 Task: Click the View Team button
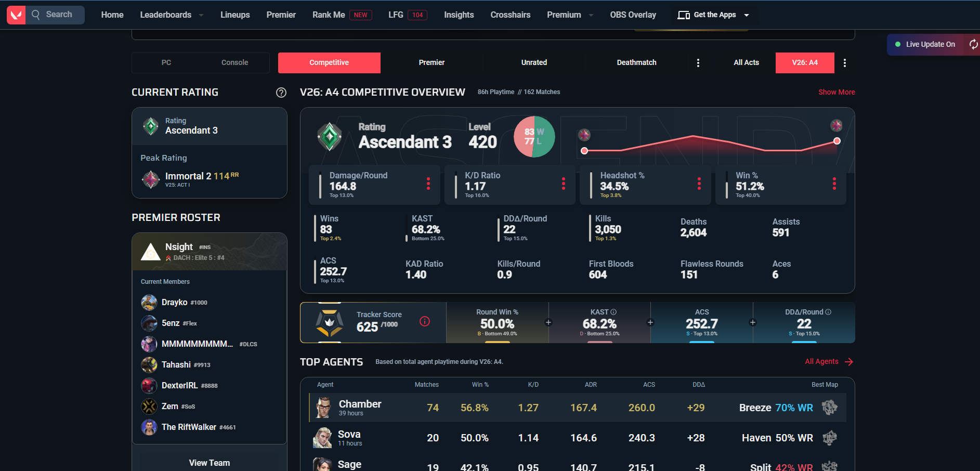pos(210,463)
